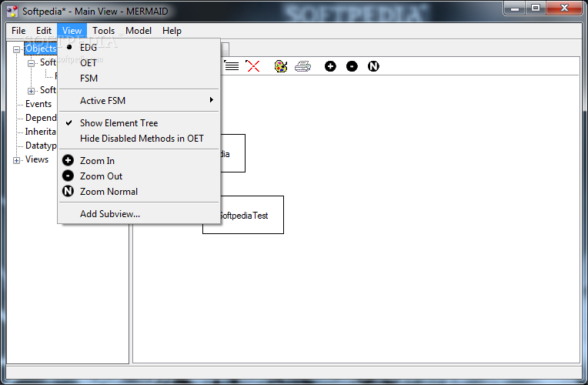Select OET view mode in menu
Viewport: 588px width, 385px height.
[x=139, y=62]
